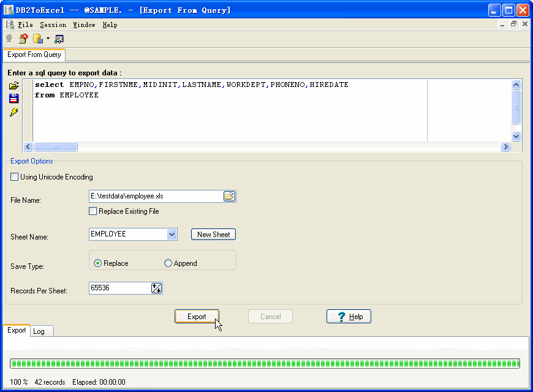Screen dimensions: 533x392
Task: Close the inner Export From Query window
Action: pyautogui.click(x=525, y=24)
